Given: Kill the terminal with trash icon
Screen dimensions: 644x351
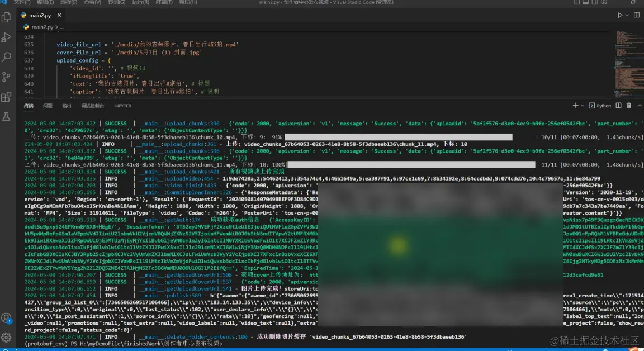Looking at the screenshot, I should pyautogui.click(x=629, y=106).
